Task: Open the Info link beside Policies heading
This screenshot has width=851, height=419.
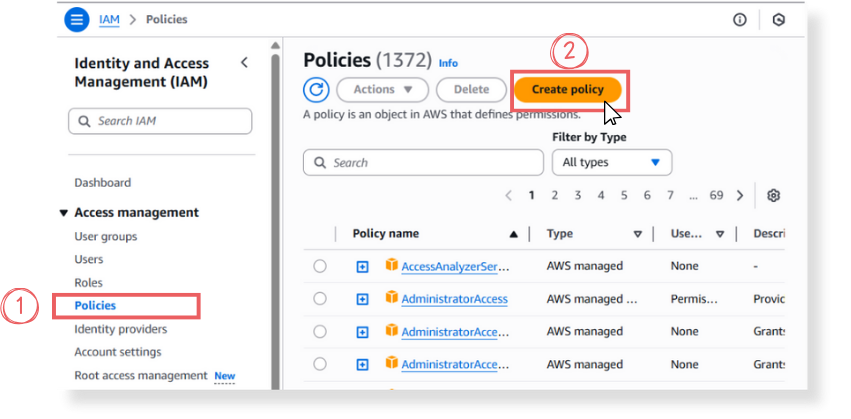Action: pyautogui.click(x=448, y=63)
